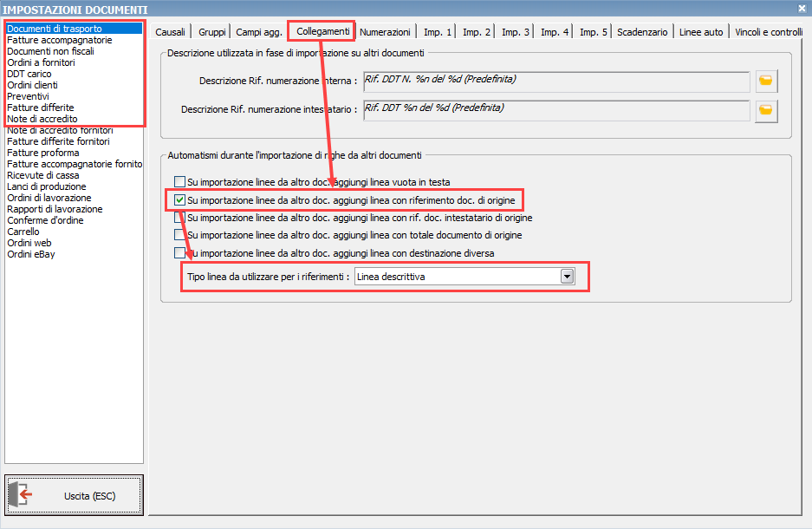The image size is (812, 529).
Task: Select DDT carico in list
Action: point(74,74)
